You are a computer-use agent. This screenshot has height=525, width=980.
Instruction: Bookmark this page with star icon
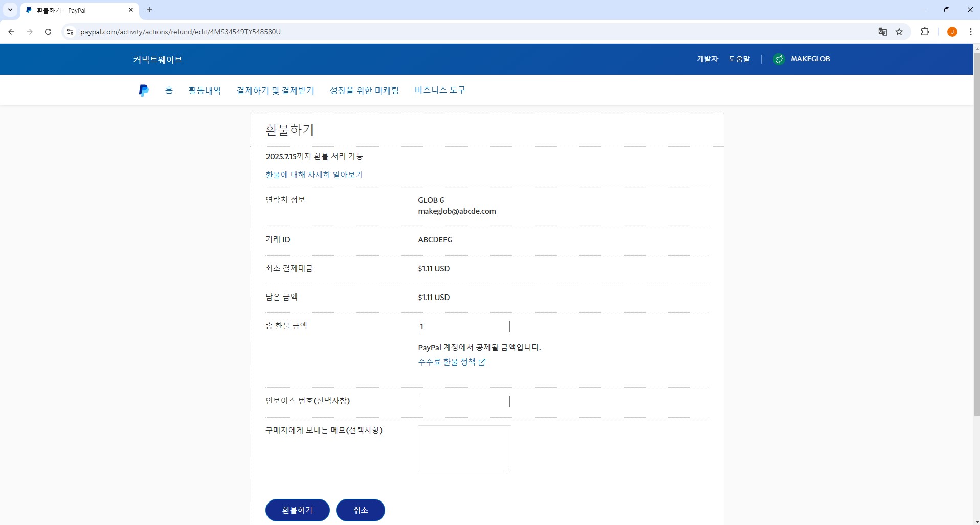(x=899, y=32)
